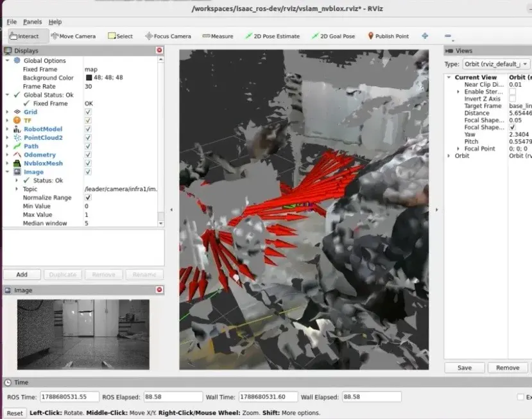Open the File menu
Viewport: 532px width, 419px height.
(12, 22)
